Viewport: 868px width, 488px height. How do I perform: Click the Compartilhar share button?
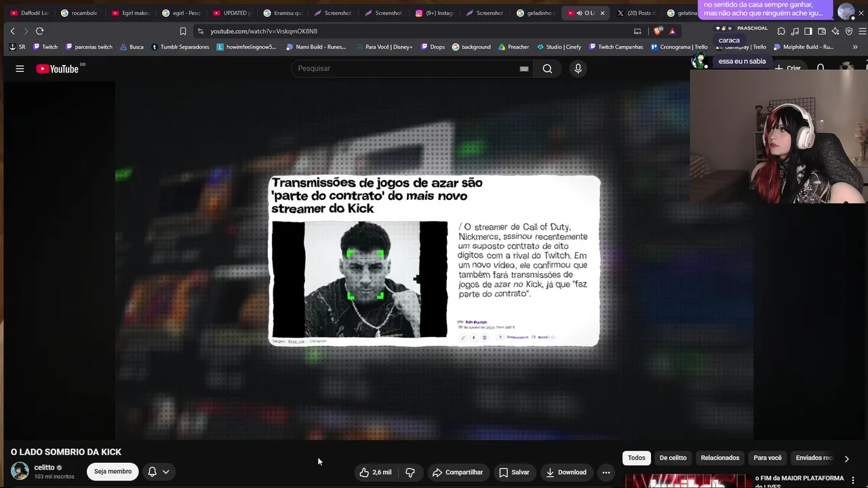(x=458, y=472)
